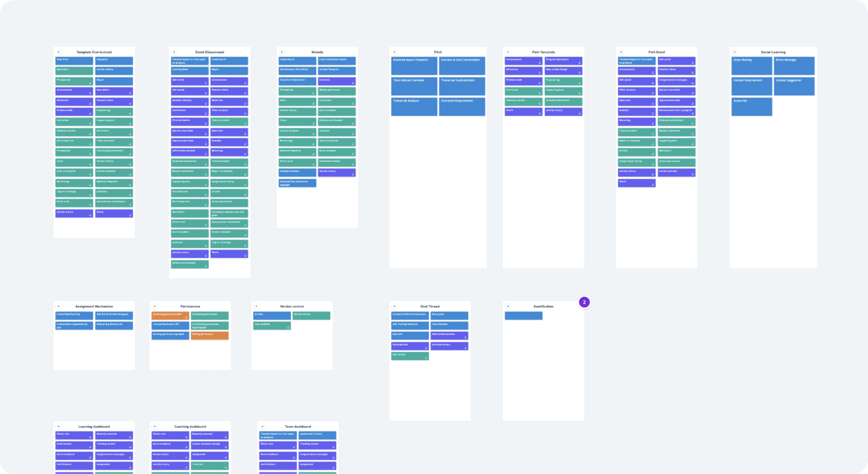Open the purple comment badge showing 2
The height and width of the screenshot is (474, 868).
[584, 302]
